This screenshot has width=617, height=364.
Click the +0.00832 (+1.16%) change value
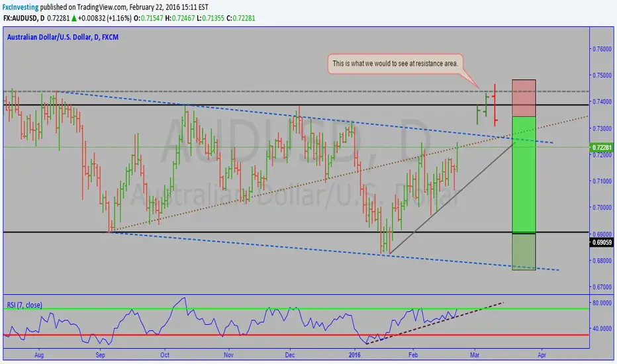click(105, 18)
